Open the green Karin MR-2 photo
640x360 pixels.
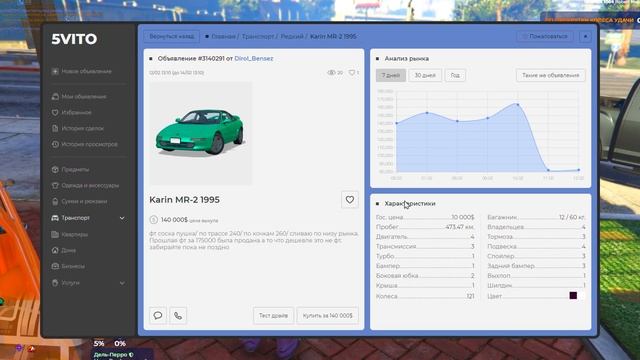click(x=200, y=133)
